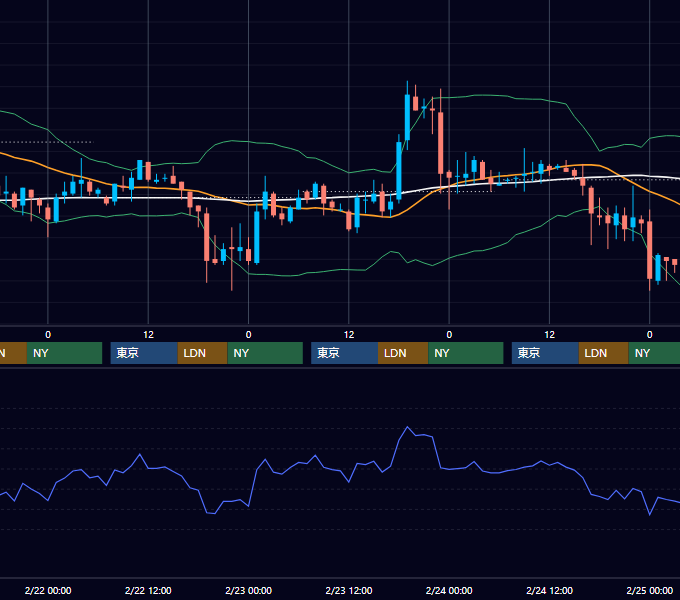Select the NY block crossing 2/23 00:00
The image size is (680, 600).
click(265, 353)
